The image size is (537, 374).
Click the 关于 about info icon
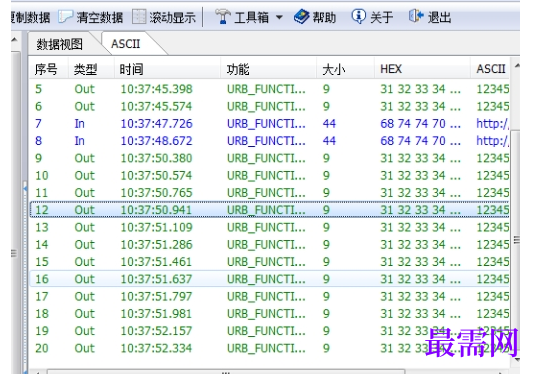359,16
